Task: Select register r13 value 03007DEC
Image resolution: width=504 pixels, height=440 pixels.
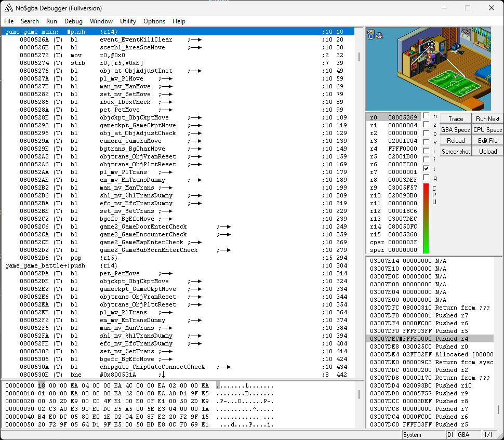Action: tap(403, 219)
